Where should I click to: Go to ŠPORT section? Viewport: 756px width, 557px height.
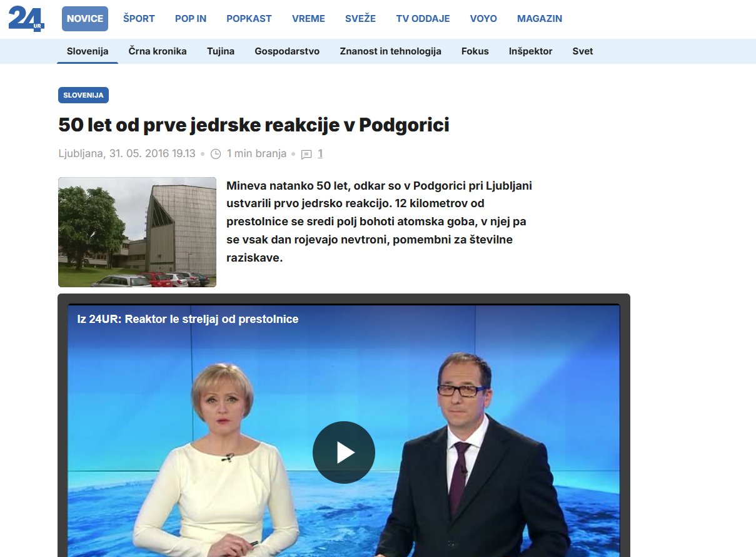click(139, 19)
